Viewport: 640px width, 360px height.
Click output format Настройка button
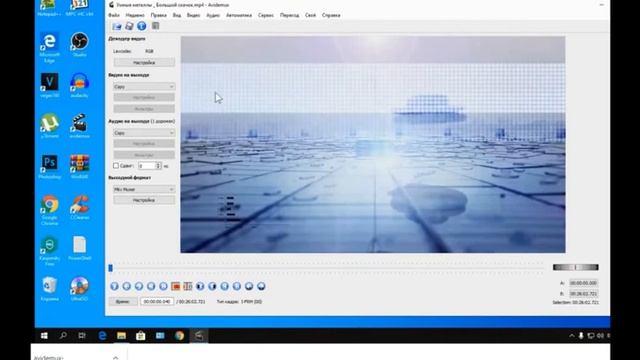144,200
